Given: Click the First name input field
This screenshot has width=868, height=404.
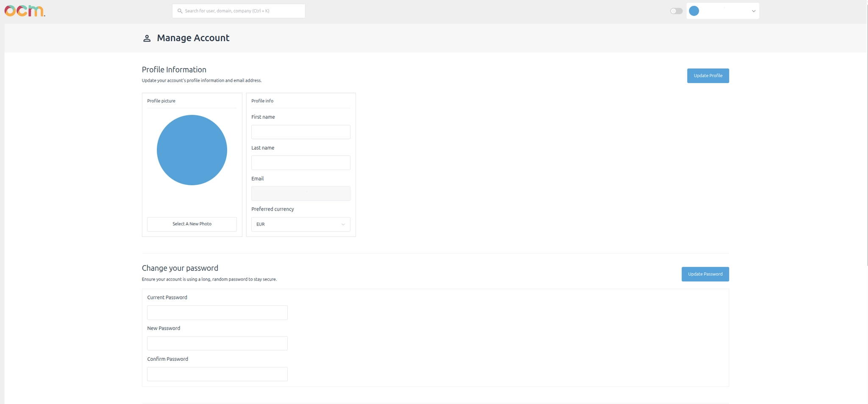Looking at the screenshot, I should (x=300, y=132).
